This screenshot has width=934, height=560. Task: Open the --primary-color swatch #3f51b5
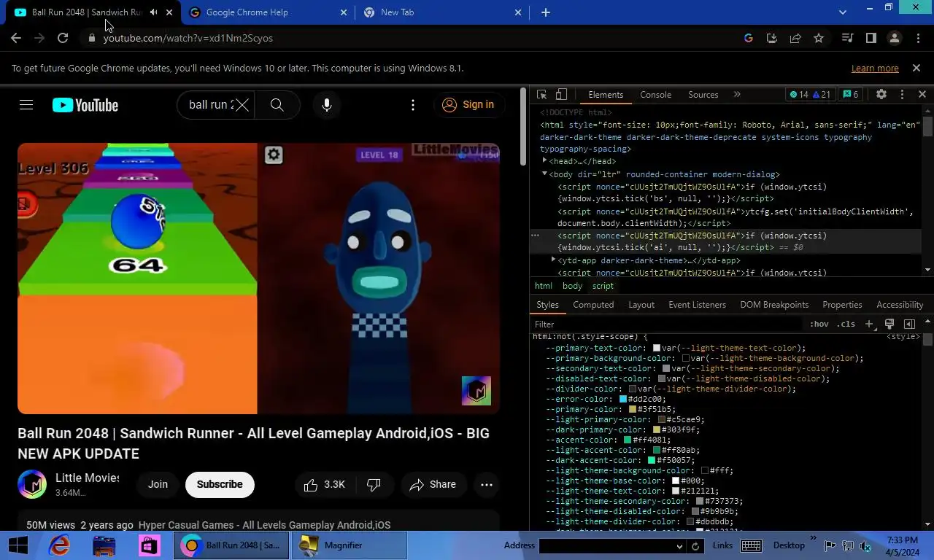633,409
